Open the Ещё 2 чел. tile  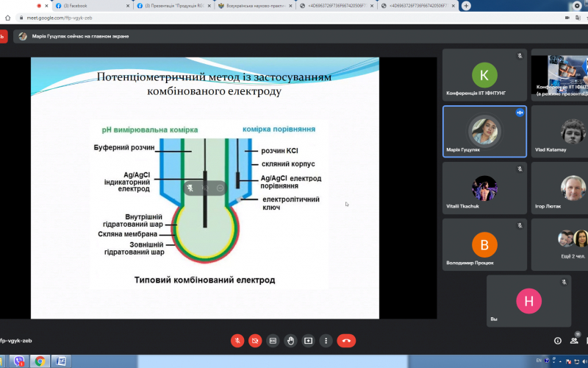coord(559,245)
